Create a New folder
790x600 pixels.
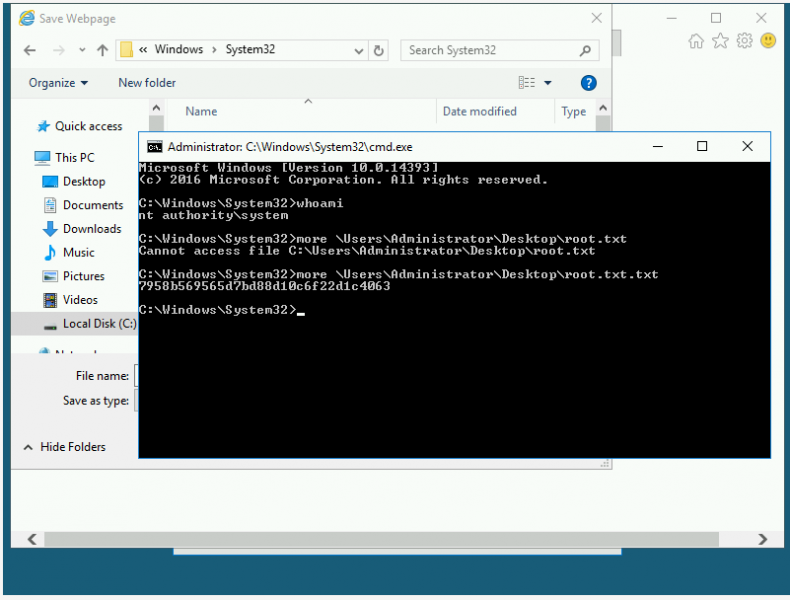(x=147, y=83)
